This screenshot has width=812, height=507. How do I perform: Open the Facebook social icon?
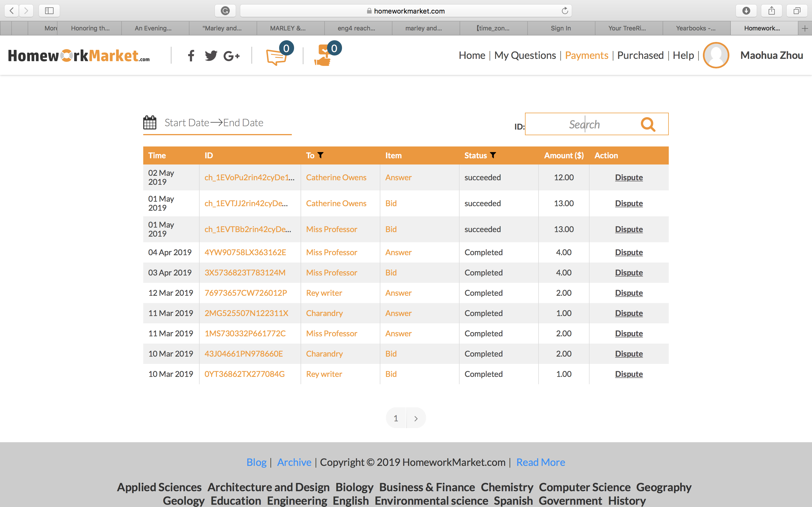click(x=191, y=56)
